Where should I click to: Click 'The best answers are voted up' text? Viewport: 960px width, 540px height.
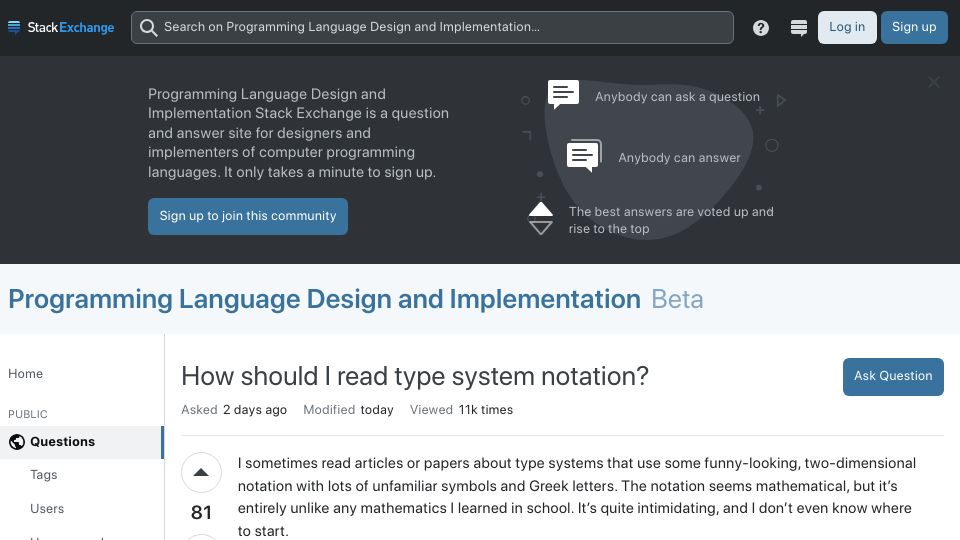(x=671, y=220)
